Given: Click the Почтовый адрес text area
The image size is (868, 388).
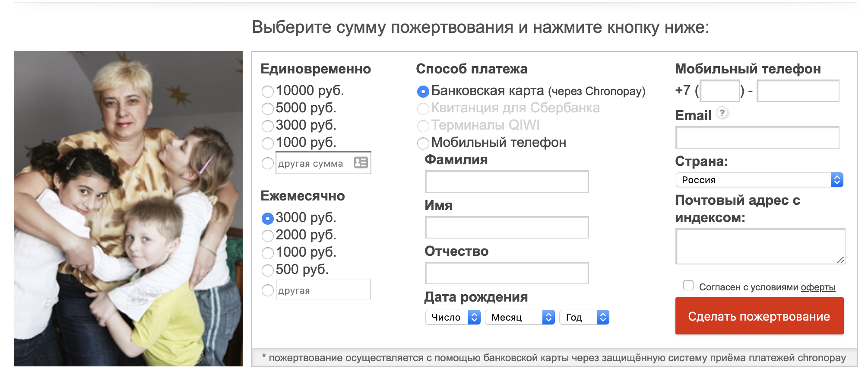Looking at the screenshot, I should coord(760,246).
